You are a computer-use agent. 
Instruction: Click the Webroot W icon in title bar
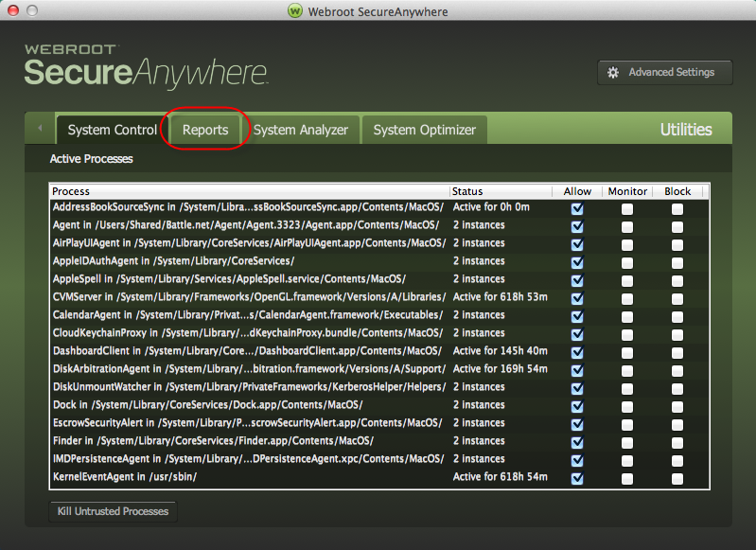[x=295, y=10]
